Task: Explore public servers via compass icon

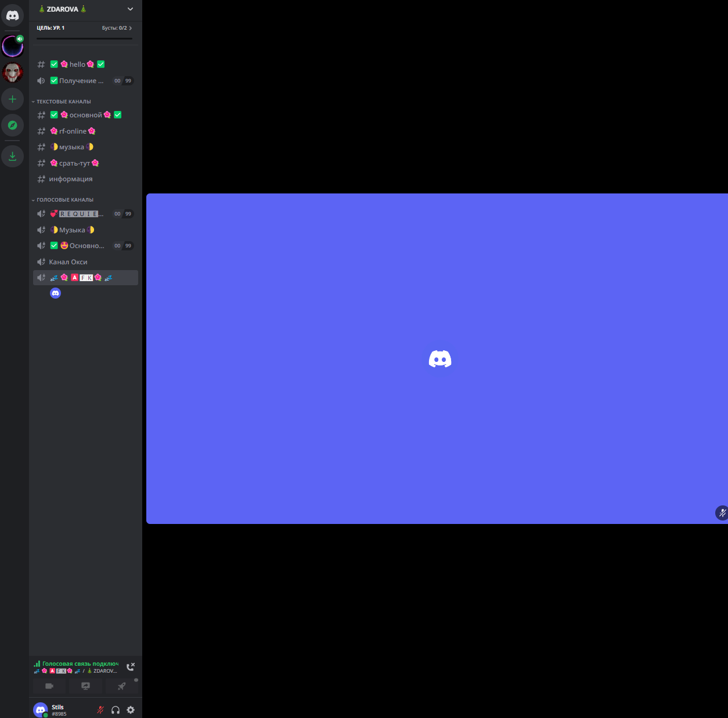Action: pyautogui.click(x=12, y=125)
